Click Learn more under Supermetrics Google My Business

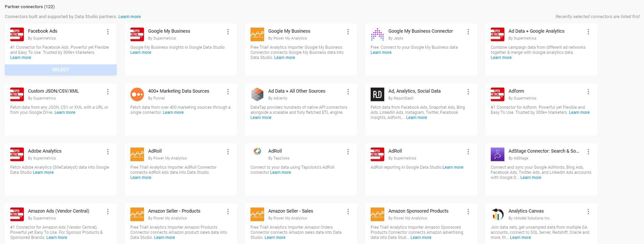141,52
